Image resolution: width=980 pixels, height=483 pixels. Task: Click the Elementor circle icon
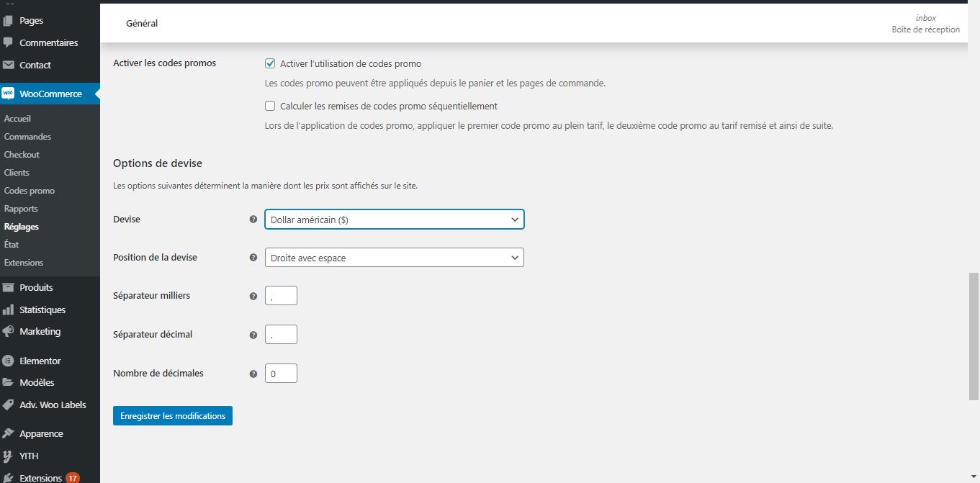[x=8, y=361]
